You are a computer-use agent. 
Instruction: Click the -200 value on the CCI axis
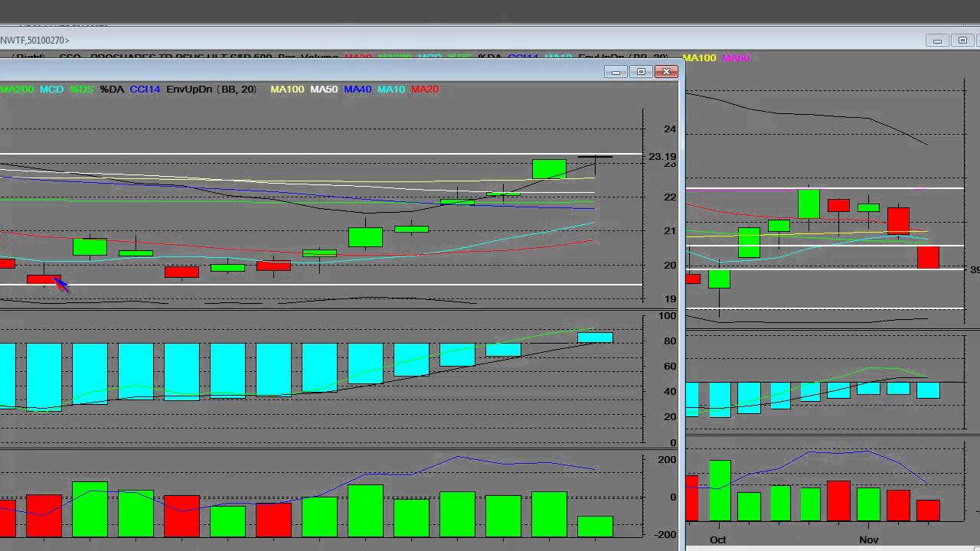pos(666,534)
